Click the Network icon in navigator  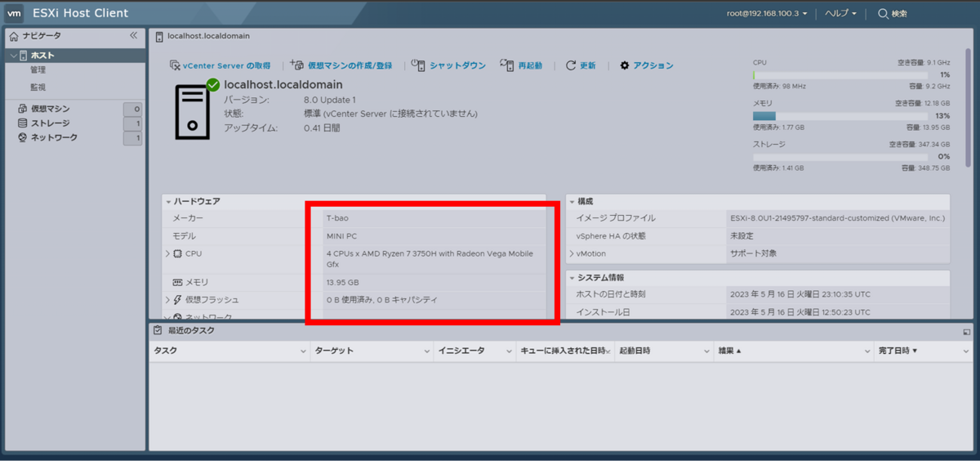point(22,137)
